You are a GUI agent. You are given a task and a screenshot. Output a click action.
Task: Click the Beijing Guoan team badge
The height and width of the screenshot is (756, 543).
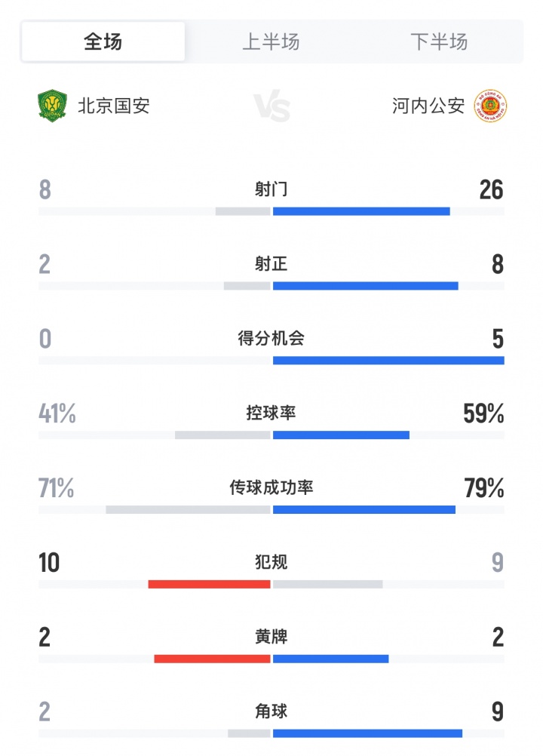point(51,106)
